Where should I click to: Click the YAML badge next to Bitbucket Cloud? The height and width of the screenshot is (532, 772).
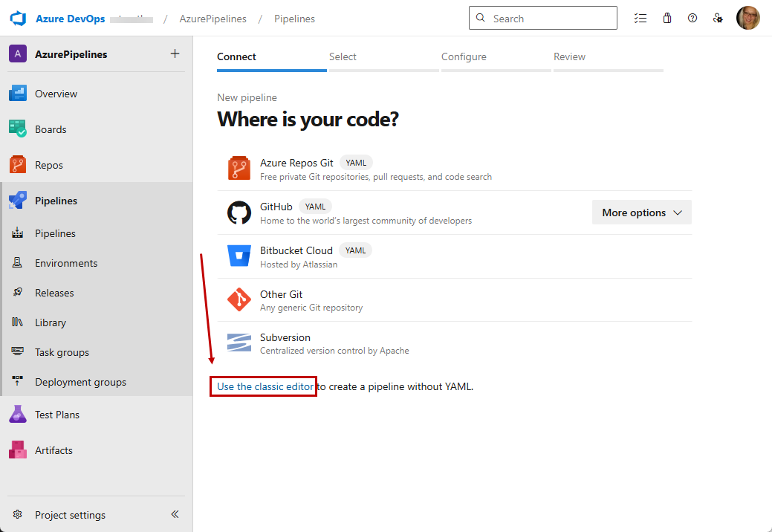tap(355, 250)
